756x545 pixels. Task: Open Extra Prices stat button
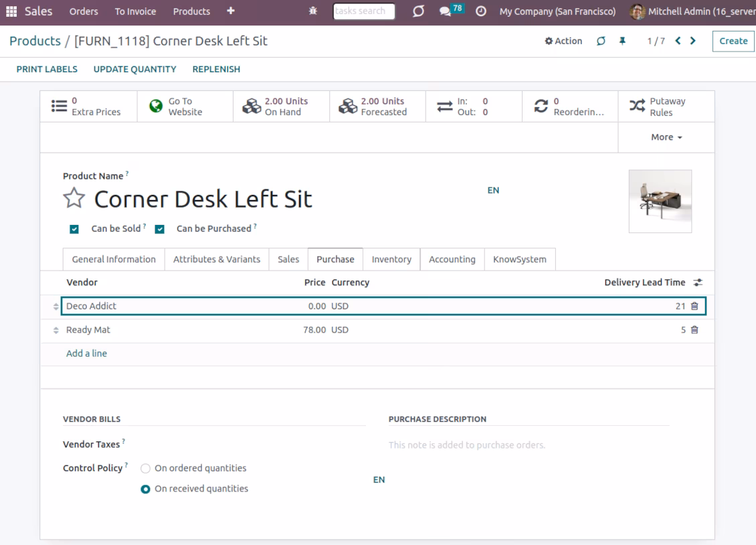[x=89, y=106]
